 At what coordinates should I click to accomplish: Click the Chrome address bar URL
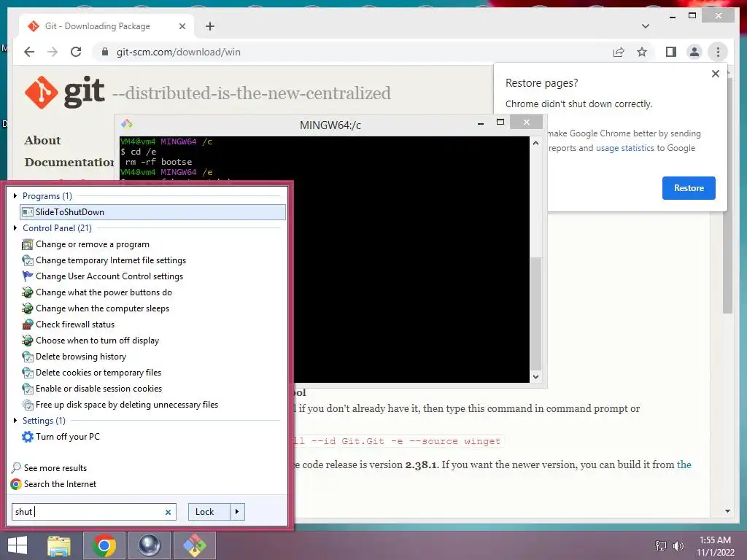click(x=178, y=52)
